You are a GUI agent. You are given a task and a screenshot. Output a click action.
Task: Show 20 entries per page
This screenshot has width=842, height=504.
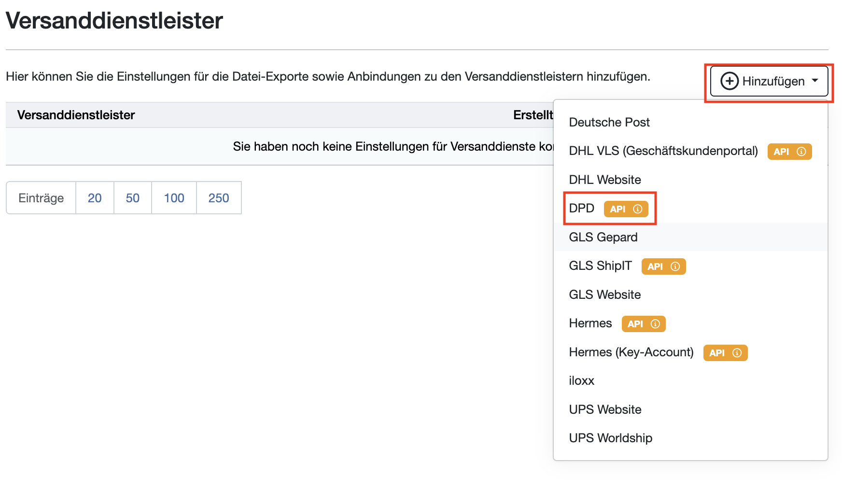(95, 198)
